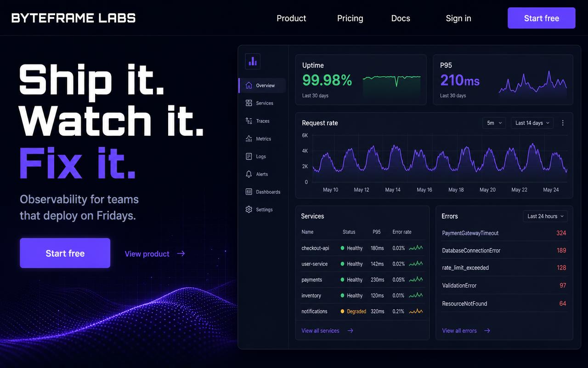This screenshot has width=588, height=368.
Task: Click the P95 latency sparkline chart
Action: (x=533, y=84)
